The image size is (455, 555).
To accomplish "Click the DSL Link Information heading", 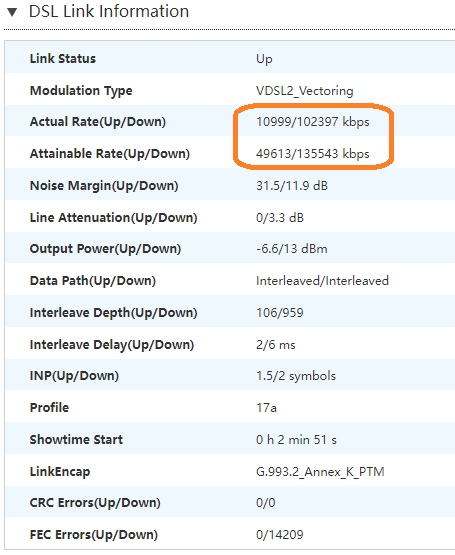I will (109, 11).
